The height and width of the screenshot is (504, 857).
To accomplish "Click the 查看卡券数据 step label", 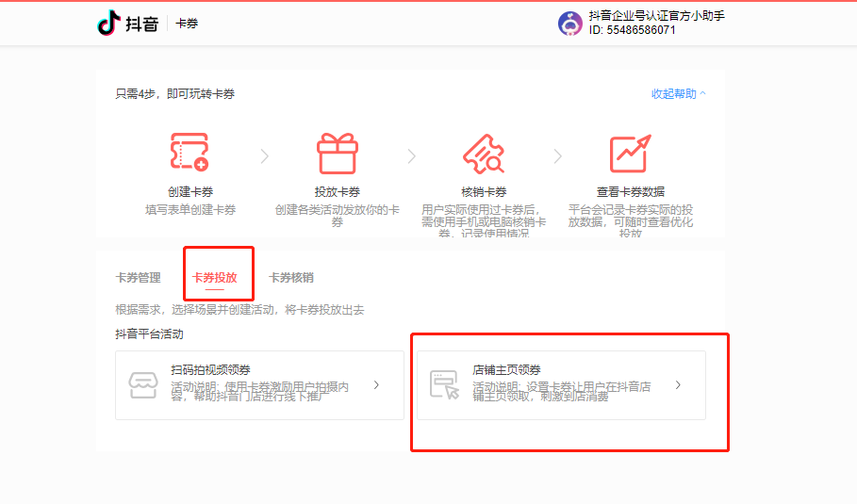I will (x=630, y=192).
